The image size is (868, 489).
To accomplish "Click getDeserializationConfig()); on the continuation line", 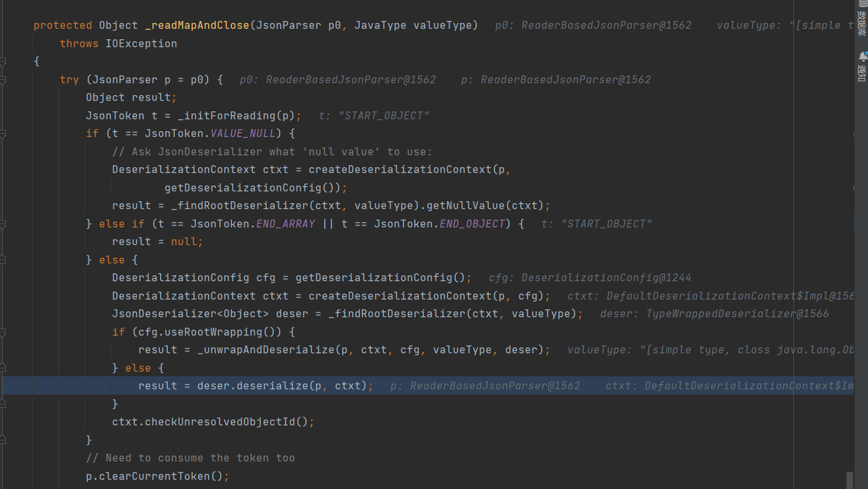I will 256,188.
